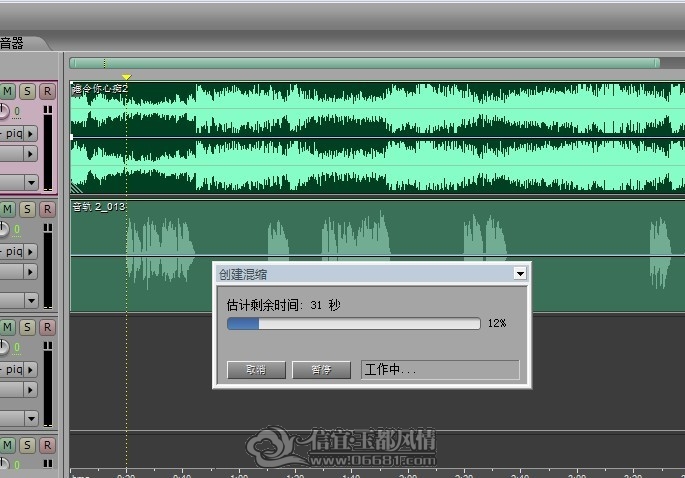
Task: Click the 12% progress percentage text
Action: point(497,323)
